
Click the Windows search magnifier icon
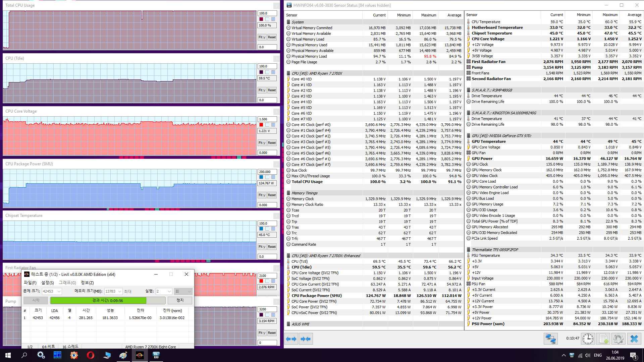24,355
